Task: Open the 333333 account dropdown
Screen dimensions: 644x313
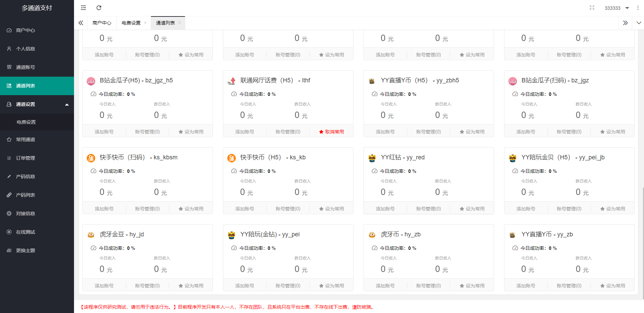Action: click(616, 8)
